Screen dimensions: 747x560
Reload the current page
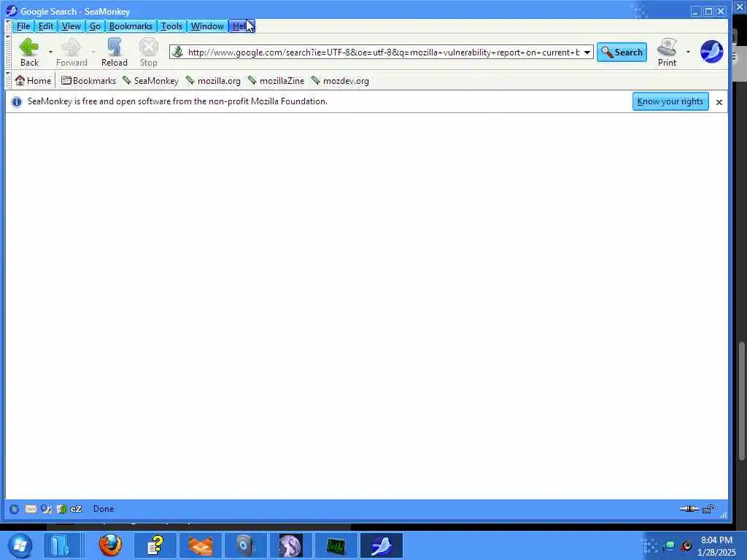coord(115,52)
